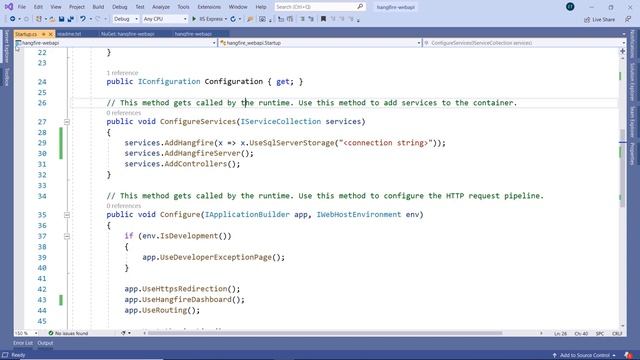The image size is (640, 360).
Task: Click the 1 reference CodeLens link
Action: click(122, 73)
